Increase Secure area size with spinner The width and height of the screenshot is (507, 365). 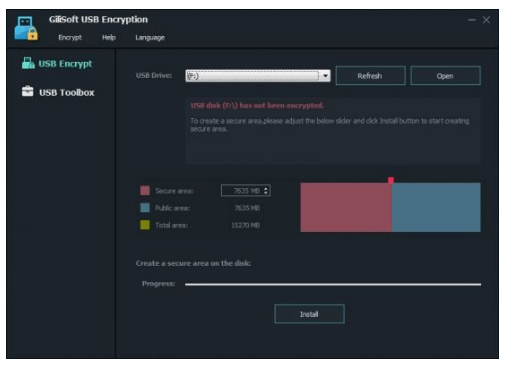click(x=266, y=188)
